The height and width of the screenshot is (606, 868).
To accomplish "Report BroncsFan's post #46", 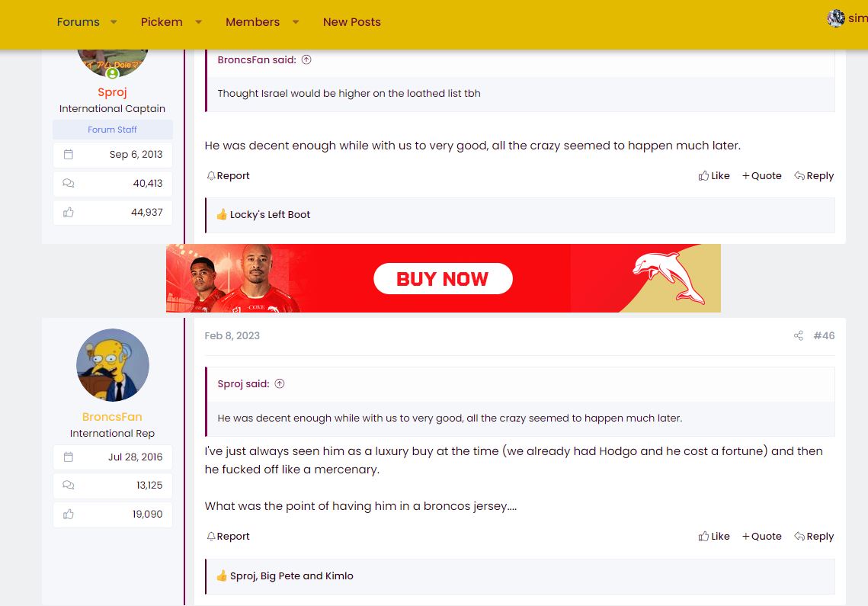I will click(228, 536).
